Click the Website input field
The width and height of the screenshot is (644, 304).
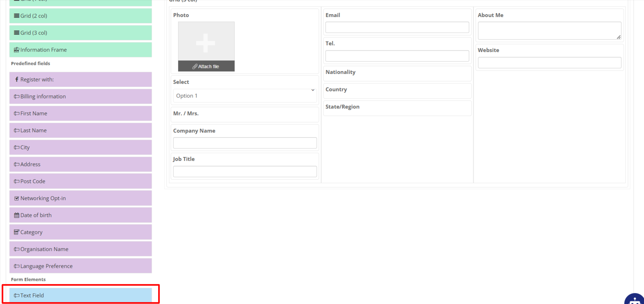point(549,63)
